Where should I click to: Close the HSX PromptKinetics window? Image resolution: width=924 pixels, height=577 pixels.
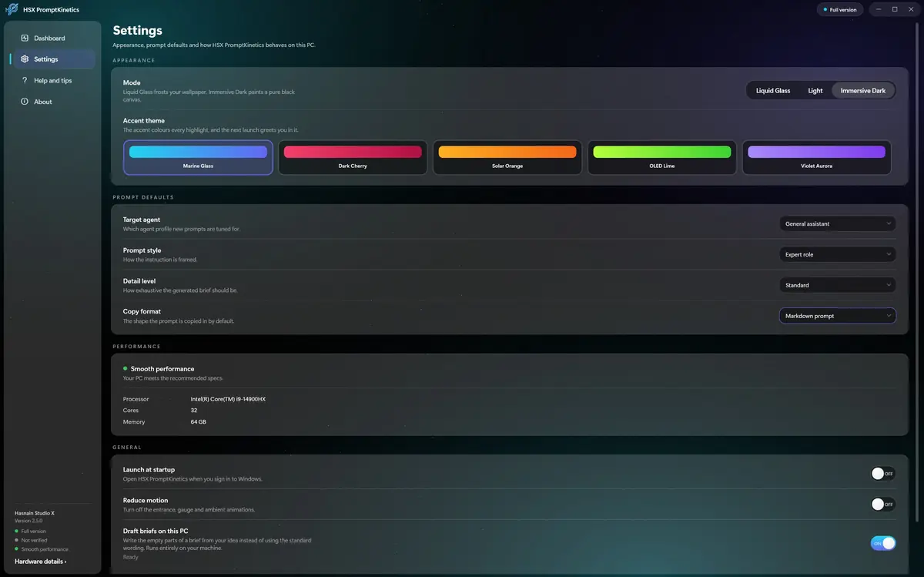[912, 9]
